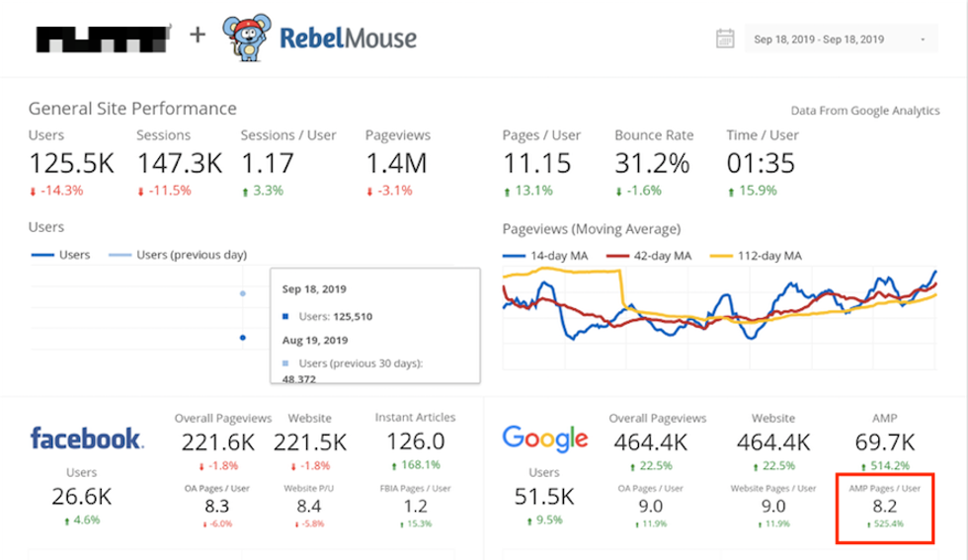Click the Google logo
The image size is (968, 560).
coord(544,438)
